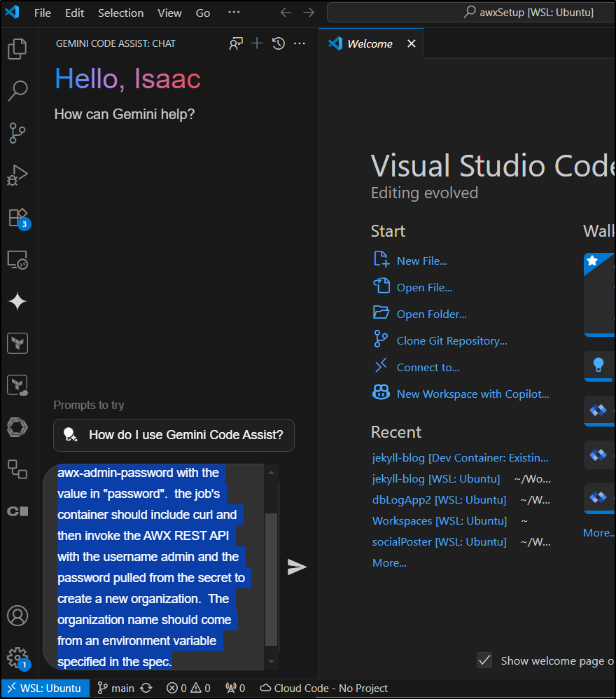Click prompt box scroll up arrow
The image size is (616, 699).
click(272, 472)
